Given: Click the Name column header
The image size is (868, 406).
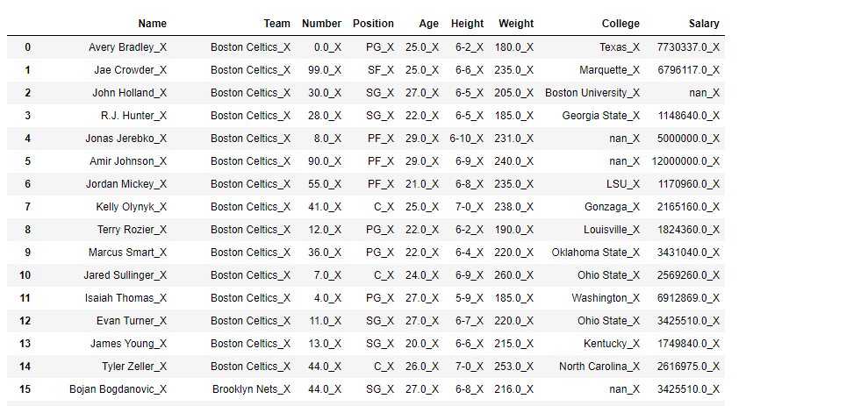Looking at the screenshot, I should (x=152, y=24).
